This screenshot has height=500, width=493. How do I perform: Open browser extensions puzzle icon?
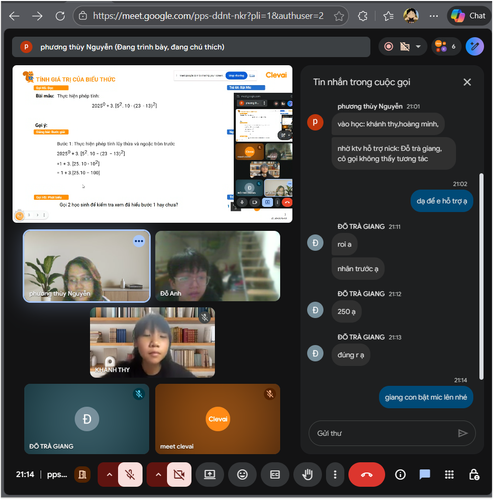point(363,16)
